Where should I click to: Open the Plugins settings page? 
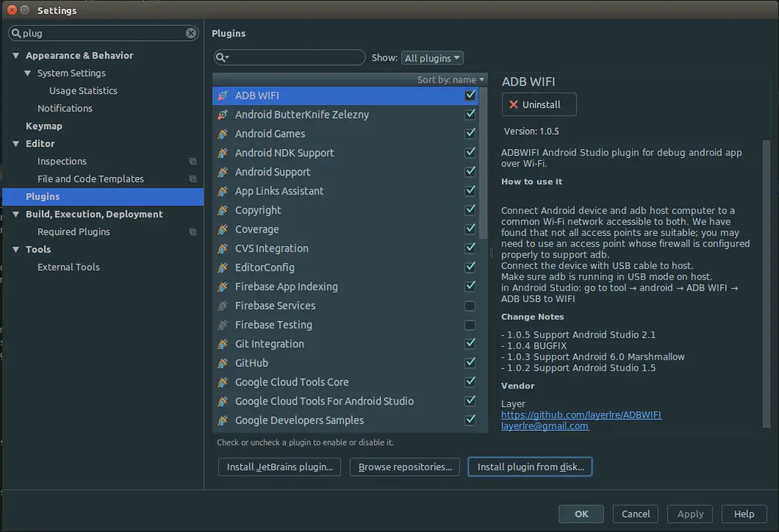point(103,197)
